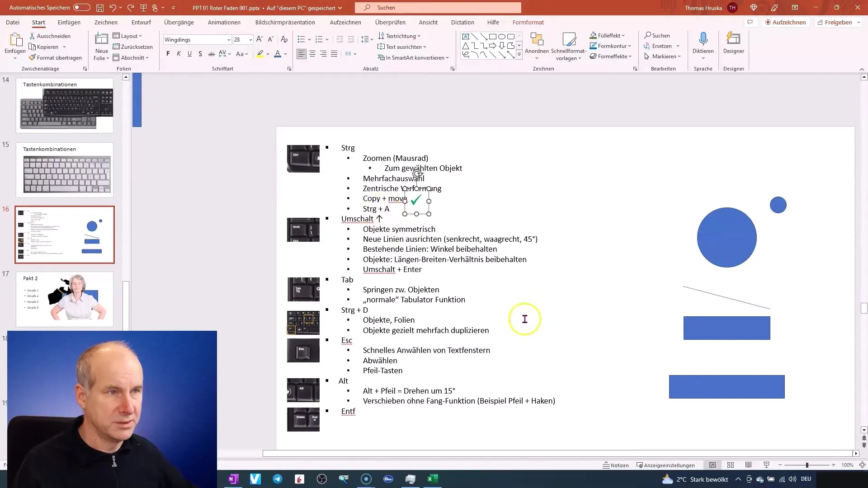868x488 pixels.
Task: Open the Formformat tab
Action: [528, 22]
